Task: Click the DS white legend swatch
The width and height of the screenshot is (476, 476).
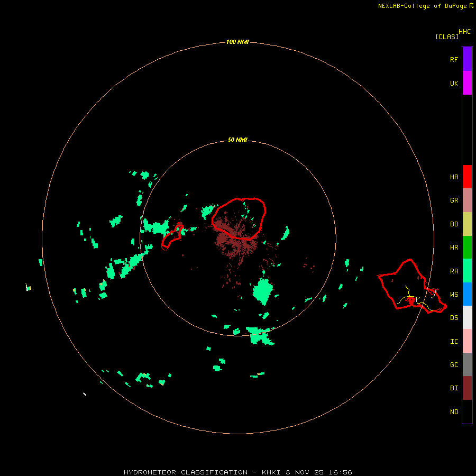Action: [x=467, y=317]
